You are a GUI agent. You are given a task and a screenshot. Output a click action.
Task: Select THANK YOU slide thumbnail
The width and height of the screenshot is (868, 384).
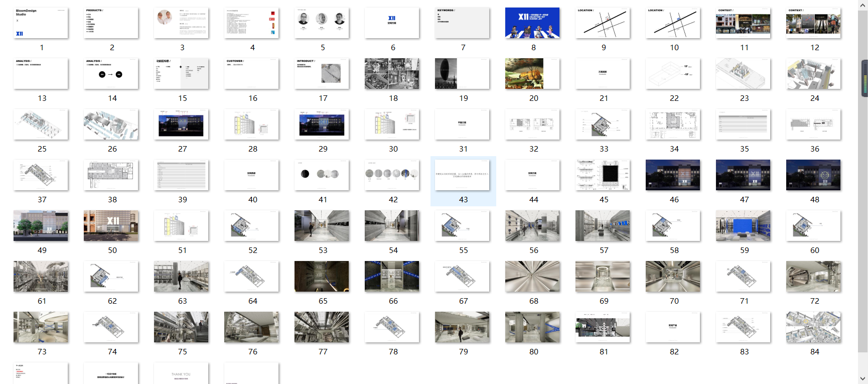pos(181,373)
